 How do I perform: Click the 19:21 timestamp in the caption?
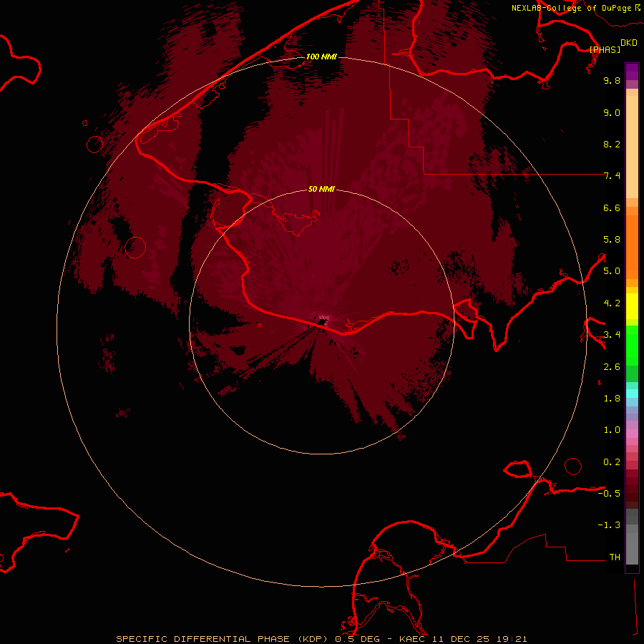click(511, 639)
